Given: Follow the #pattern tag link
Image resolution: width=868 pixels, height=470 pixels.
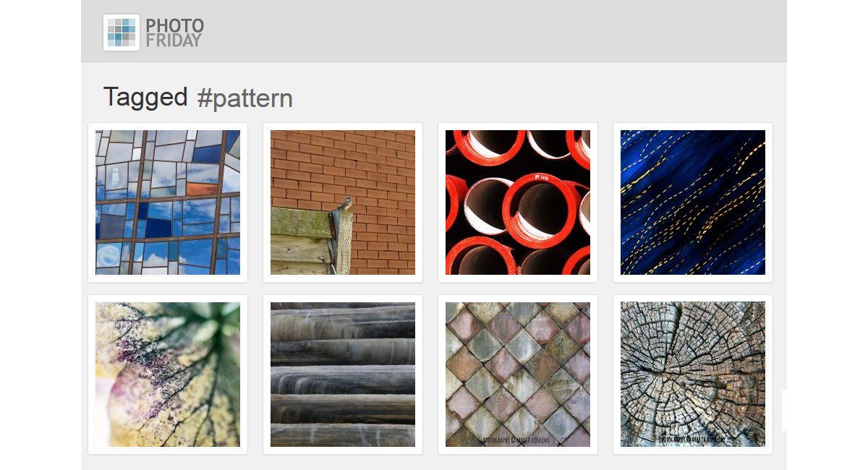Looking at the screenshot, I should pos(245,98).
